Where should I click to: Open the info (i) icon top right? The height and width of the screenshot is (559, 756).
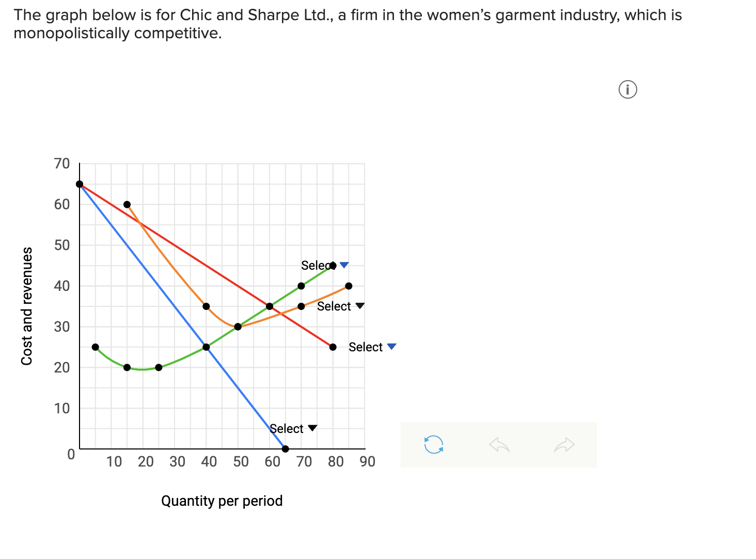pyautogui.click(x=627, y=89)
